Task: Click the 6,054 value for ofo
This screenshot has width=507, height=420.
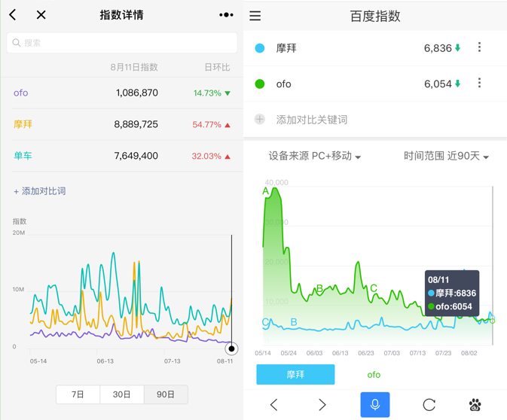Action: pos(438,84)
